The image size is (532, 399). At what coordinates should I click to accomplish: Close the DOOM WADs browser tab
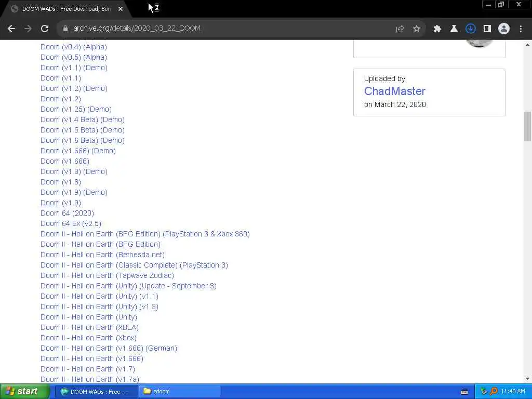tap(121, 9)
